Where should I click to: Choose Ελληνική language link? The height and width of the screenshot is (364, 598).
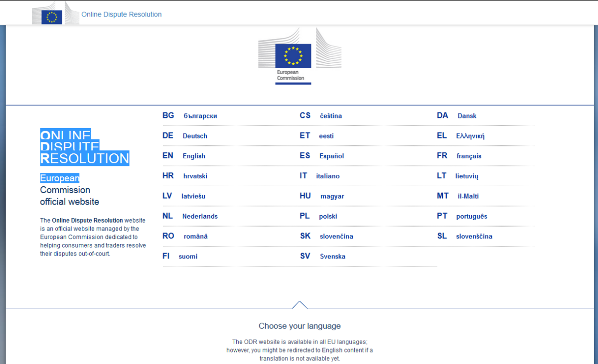click(470, 136)
